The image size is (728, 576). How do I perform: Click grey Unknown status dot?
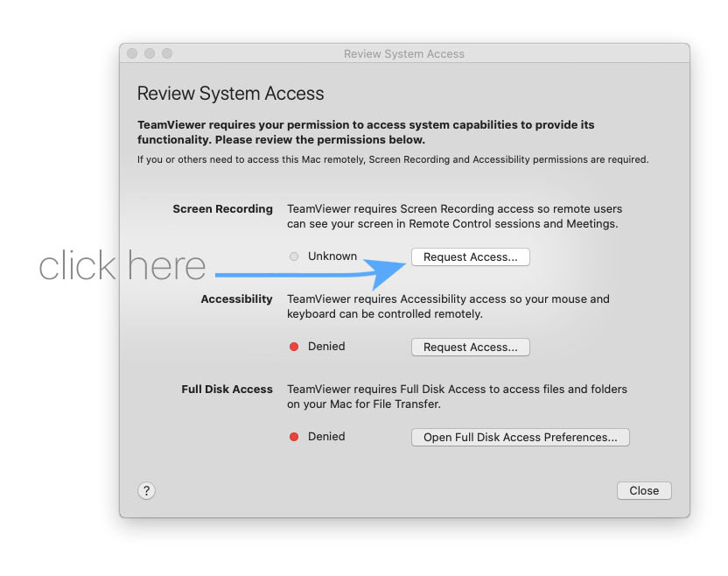coord(294,256)
